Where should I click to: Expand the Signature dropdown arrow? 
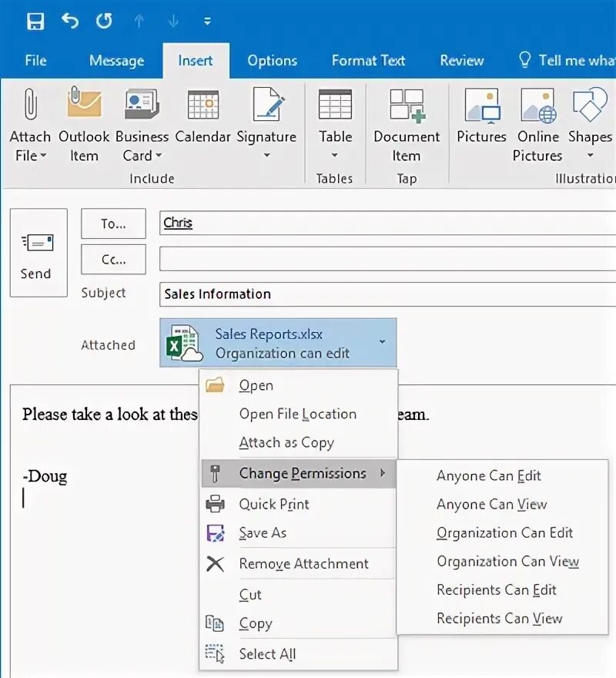point(266,155)
